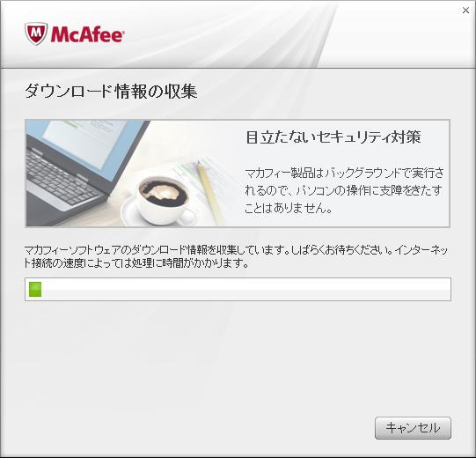Click the laptop keyboard in the banner
The image size is (476, 458).
pyautogui.click(x=61, y=180)
